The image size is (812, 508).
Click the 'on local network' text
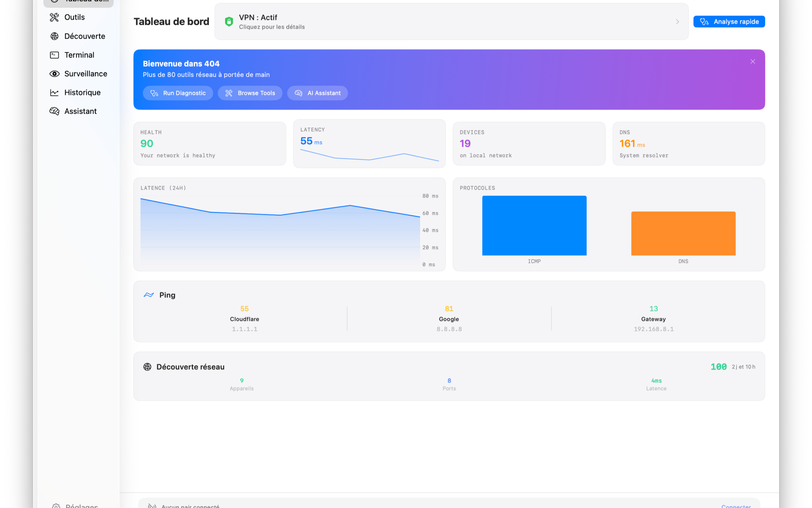pyautogui.click(x=486, y=155)
